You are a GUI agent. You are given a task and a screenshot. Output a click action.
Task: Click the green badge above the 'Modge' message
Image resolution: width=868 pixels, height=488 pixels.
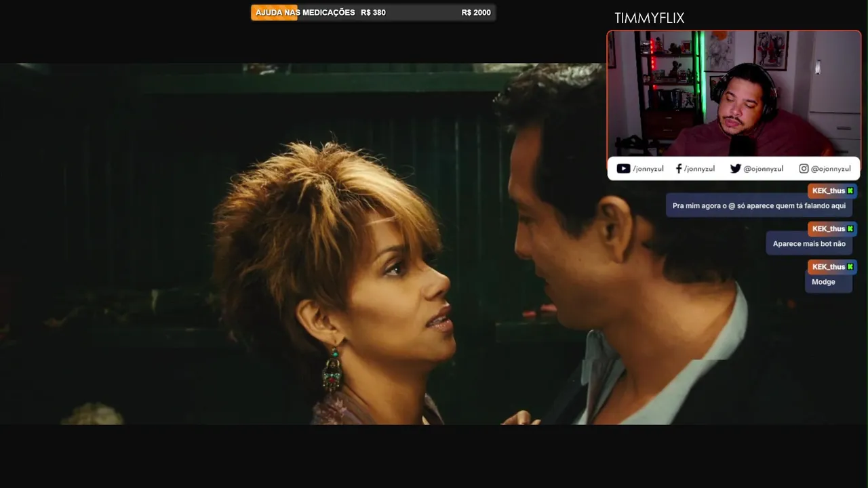pos(850,267)
